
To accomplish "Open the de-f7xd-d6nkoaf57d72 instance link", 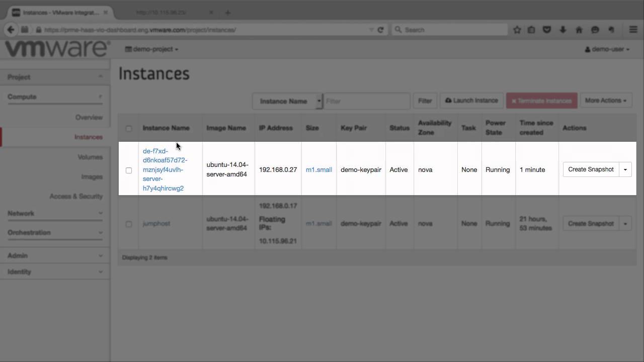I will (x=165, y=169).
